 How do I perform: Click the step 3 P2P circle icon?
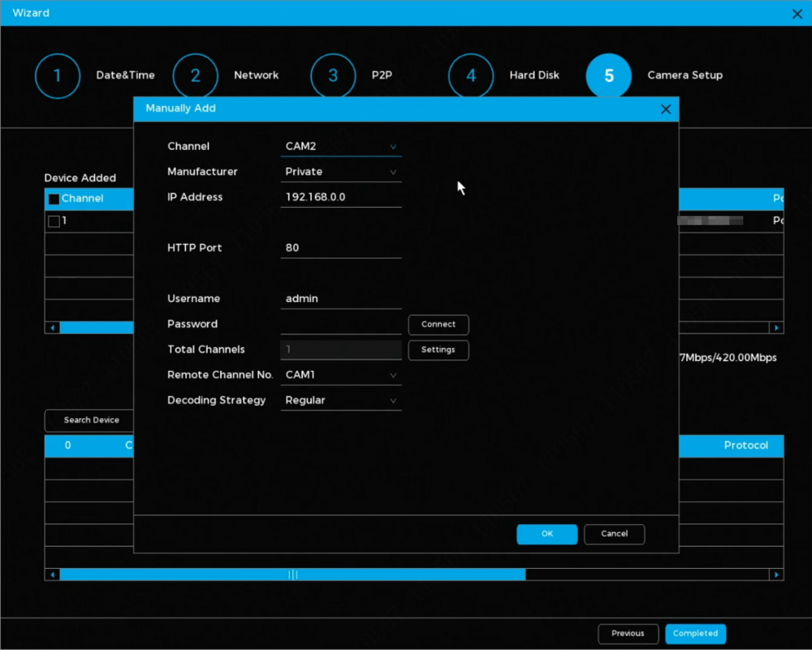point(333,76)
